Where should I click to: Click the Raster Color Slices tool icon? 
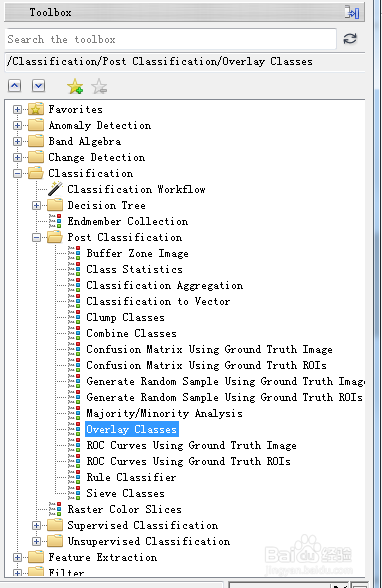point(55,509)
